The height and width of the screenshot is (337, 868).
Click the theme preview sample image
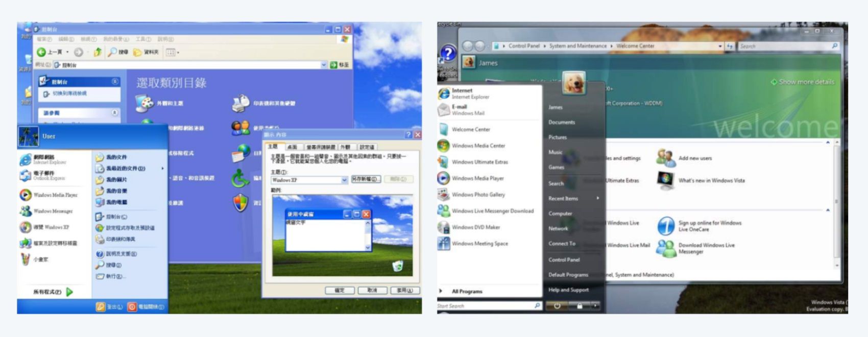(x=342, y=235)
